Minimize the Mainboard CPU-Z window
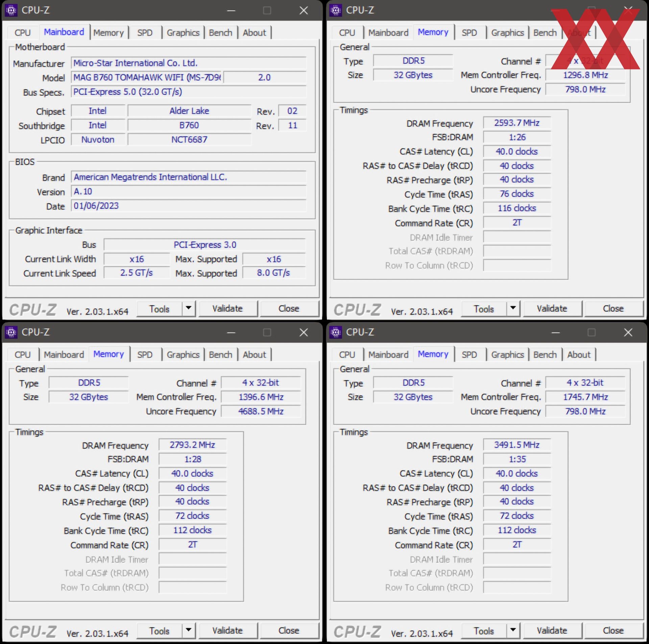This screenshot has height=644, width=649. [231, 10]
